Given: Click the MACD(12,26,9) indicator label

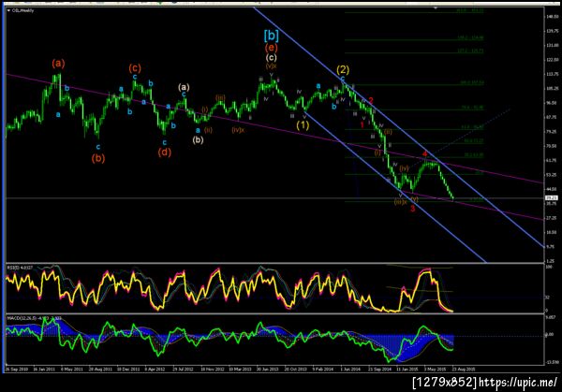Looking at the screenshot, I should tap(34, 318).
